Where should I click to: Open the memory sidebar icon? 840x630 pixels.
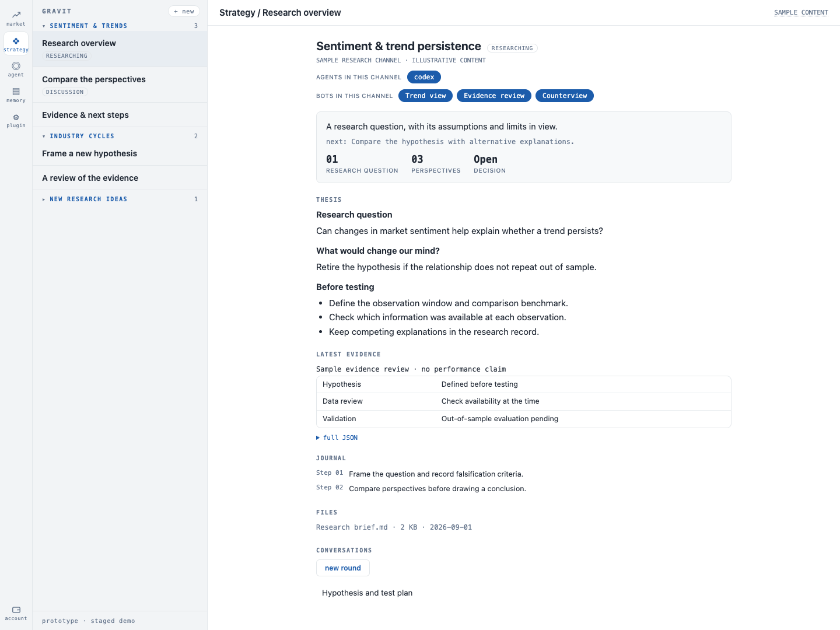point(16,95)
